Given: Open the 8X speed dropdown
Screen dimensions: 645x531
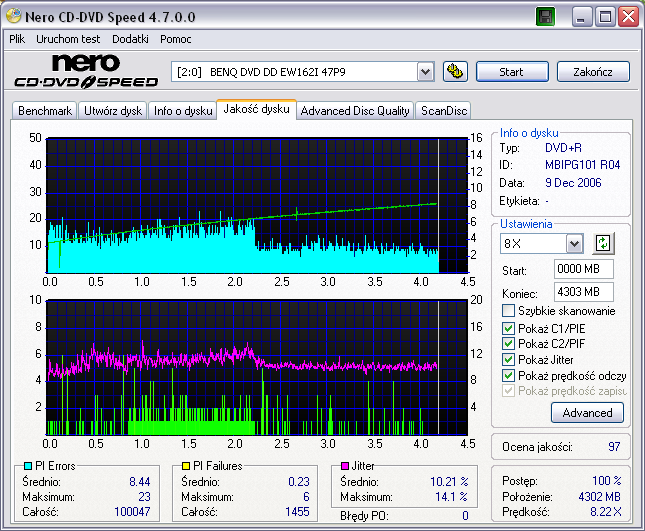Looking at the screenshot, I should (574, 244).
